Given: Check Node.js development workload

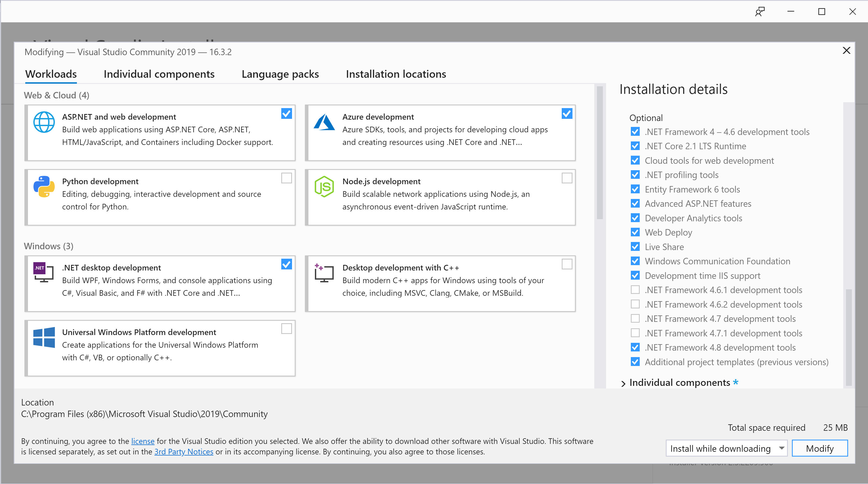Looking at the screenshot, I should [567, 178].
